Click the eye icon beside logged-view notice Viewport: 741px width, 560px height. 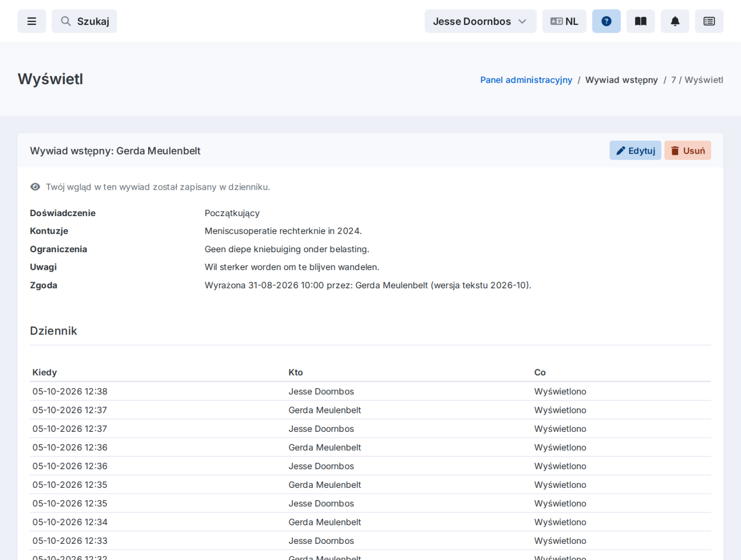point(35,187)
